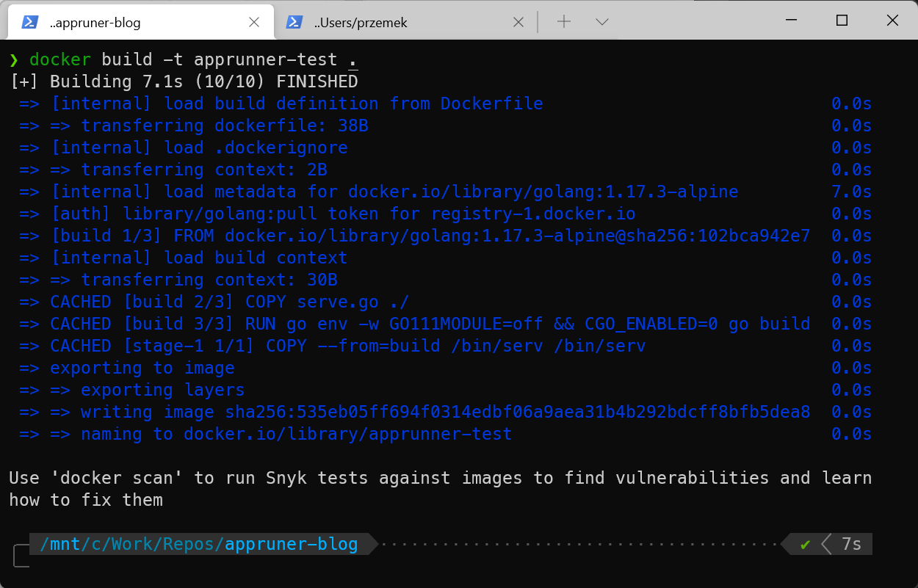This screenshot has width=918, height=588.
Task: Click 'load build definition from Dockerfile' line
Action: 281,104
